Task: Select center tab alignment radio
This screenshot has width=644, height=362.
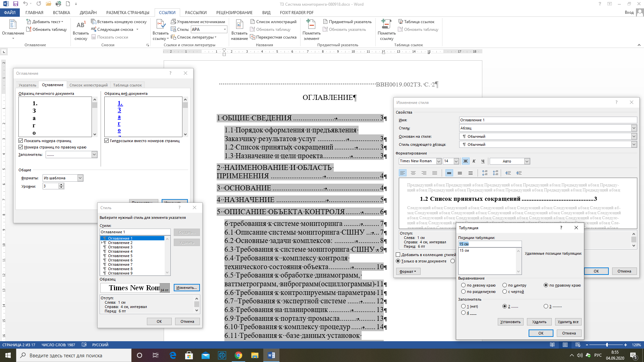Action: coord(504,285)
